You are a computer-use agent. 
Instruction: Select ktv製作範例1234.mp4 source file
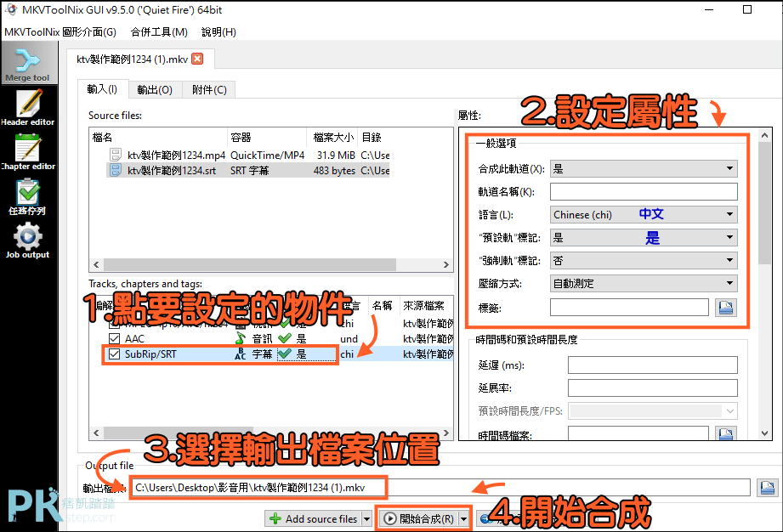pos(247,156)
